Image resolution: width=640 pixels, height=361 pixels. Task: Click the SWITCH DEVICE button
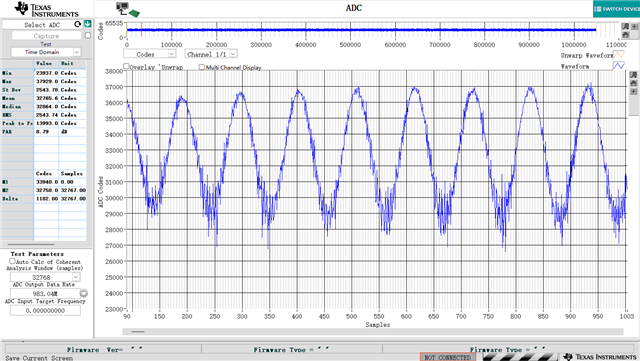pyautogui.click(x=616, y=9)
